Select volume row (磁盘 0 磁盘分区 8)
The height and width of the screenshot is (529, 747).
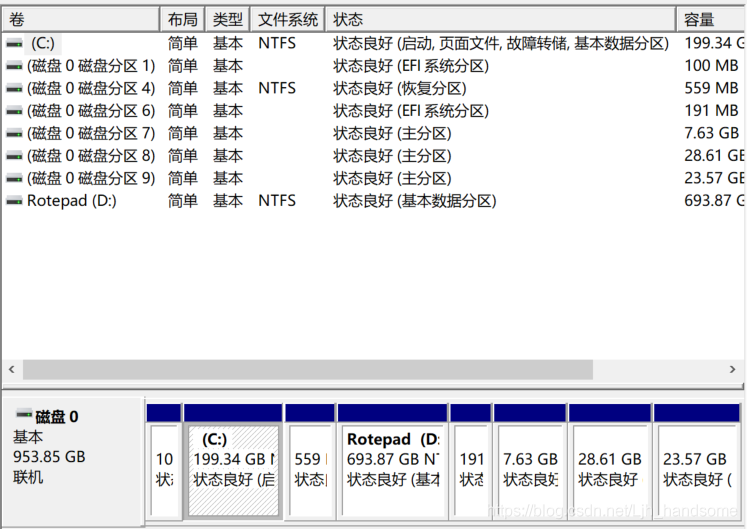[91, 156]
